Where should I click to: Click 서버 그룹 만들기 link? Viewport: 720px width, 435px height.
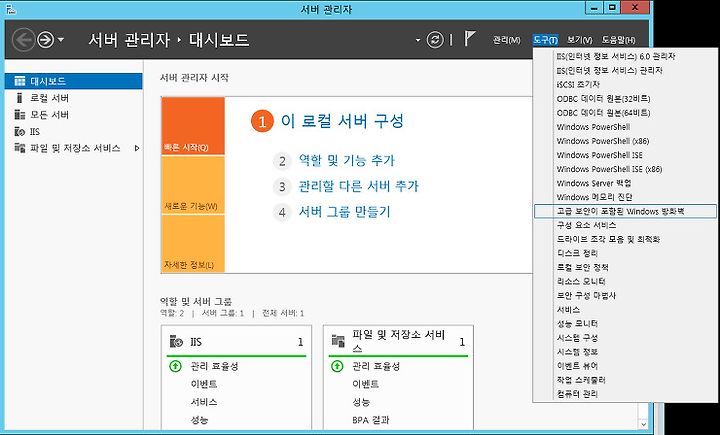tap(344, 212)
